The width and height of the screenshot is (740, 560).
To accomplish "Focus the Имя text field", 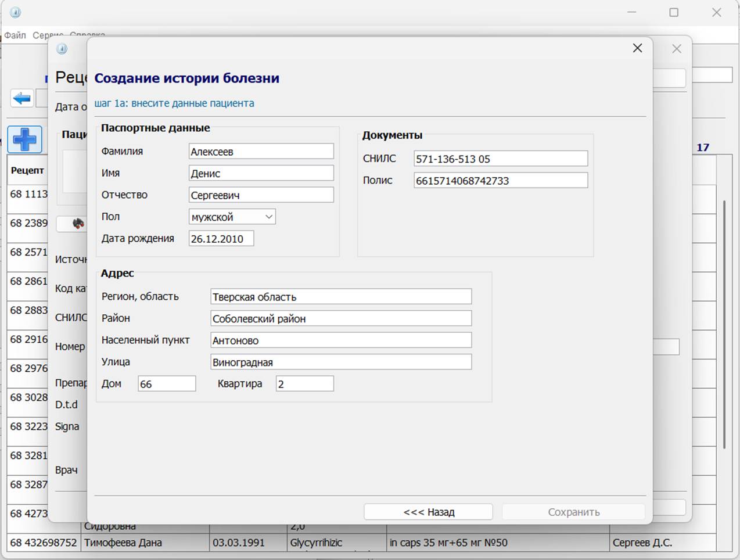I will [261, 173].
